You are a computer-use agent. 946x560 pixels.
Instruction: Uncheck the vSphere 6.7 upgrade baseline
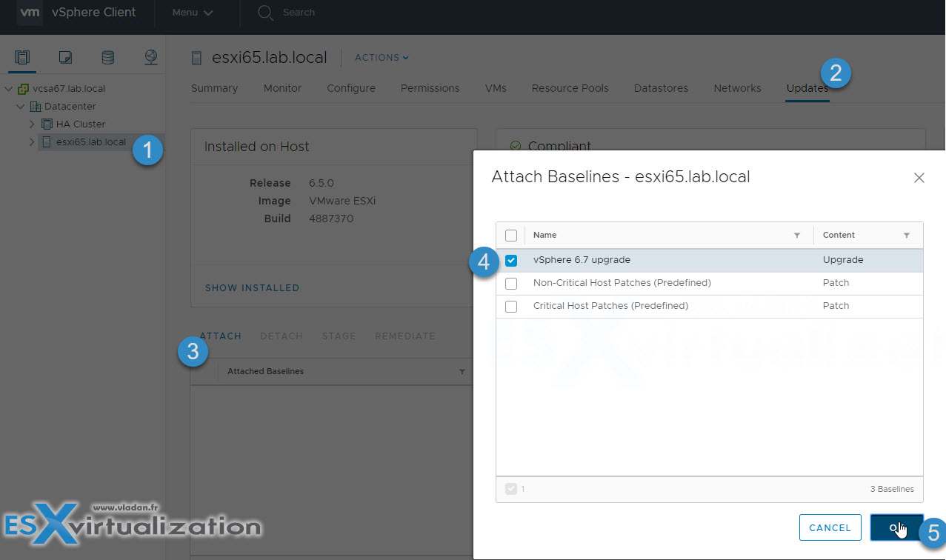coord(511,261)
